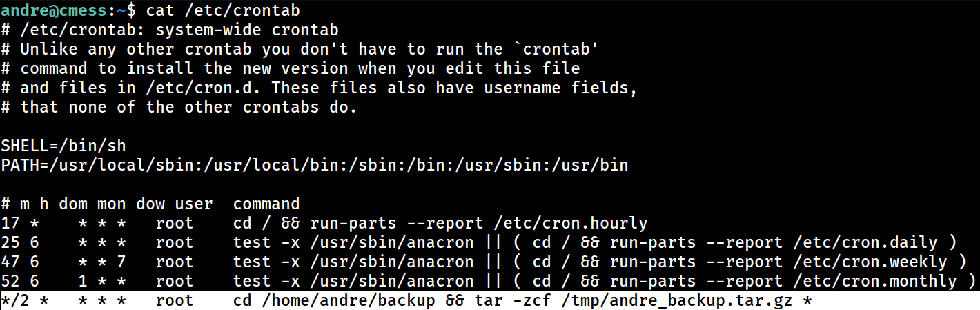Click 'root' user in the highlighted cron line

(x=175, y=300)
